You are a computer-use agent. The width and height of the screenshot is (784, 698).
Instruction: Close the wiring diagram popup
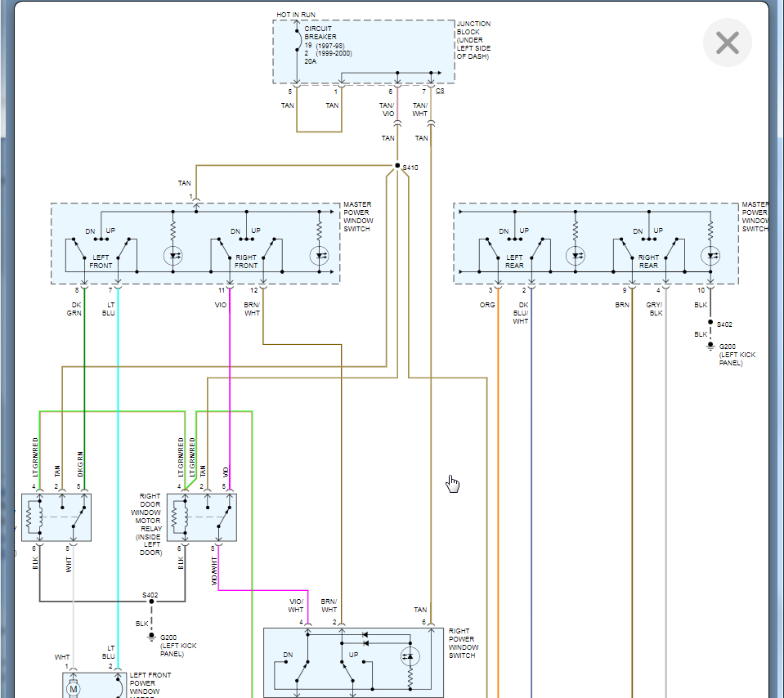coord(727,43)
